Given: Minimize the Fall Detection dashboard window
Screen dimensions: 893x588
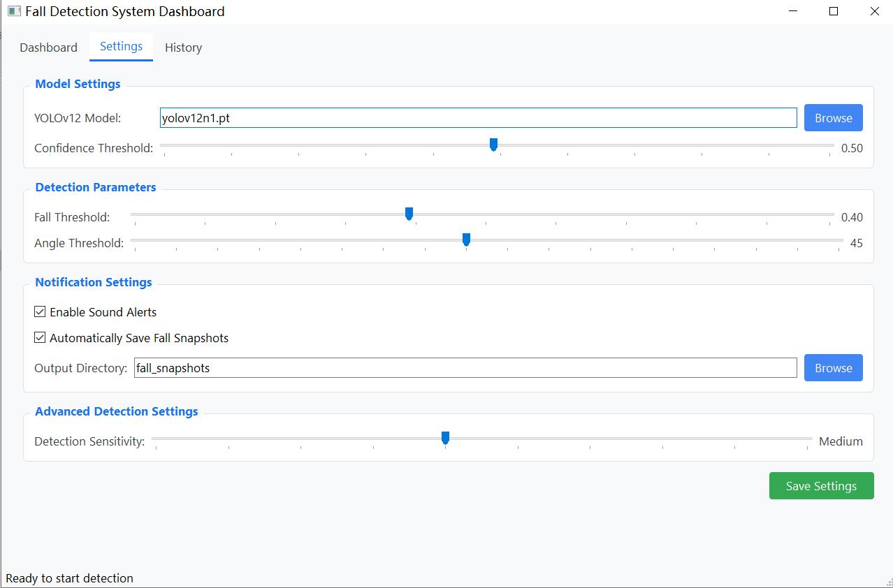Looking at the screenshot, I should pos(794,11).
